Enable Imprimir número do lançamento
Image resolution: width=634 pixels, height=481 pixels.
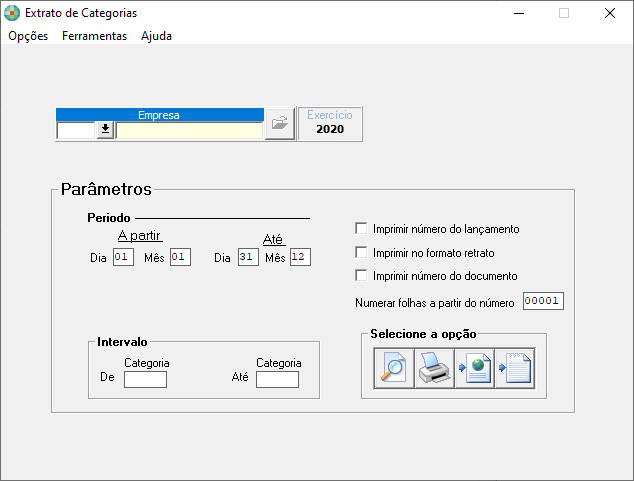362,229
